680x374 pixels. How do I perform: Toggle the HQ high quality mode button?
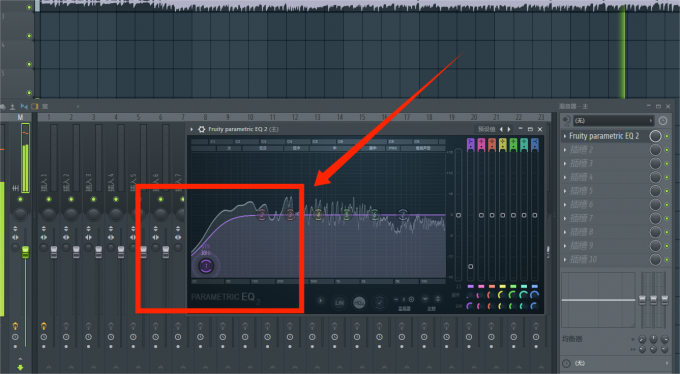pos(359,302)
